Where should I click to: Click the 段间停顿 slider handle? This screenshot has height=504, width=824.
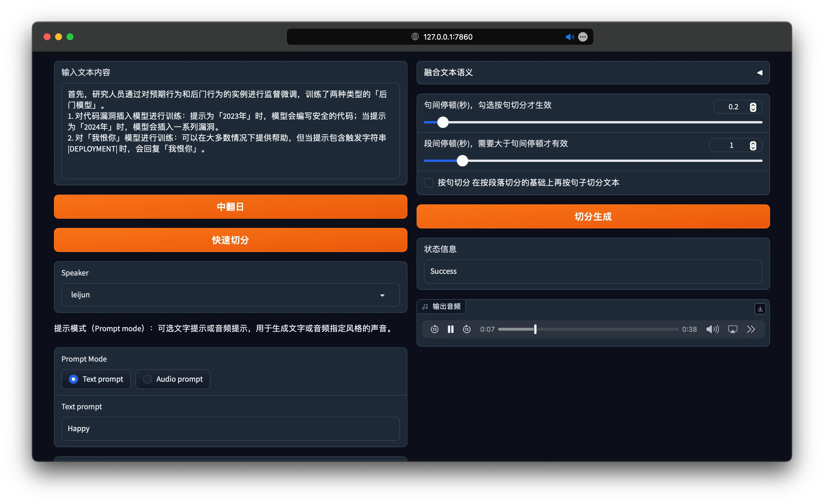[x=462, y=161]
